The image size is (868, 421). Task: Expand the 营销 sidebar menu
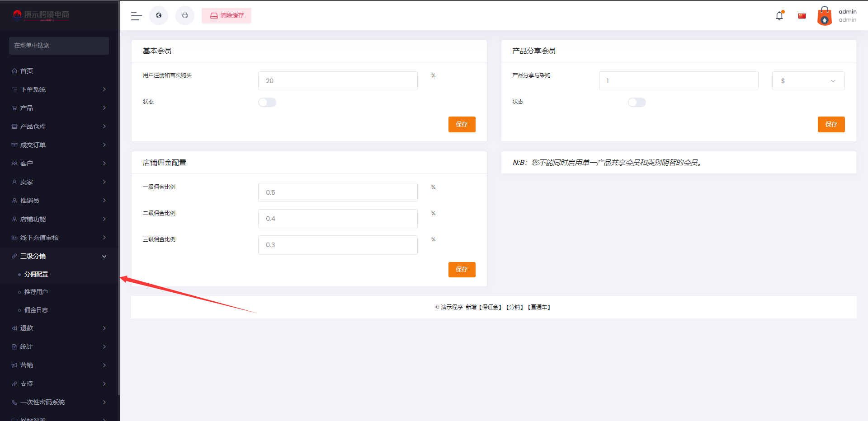tap(59, 365)
